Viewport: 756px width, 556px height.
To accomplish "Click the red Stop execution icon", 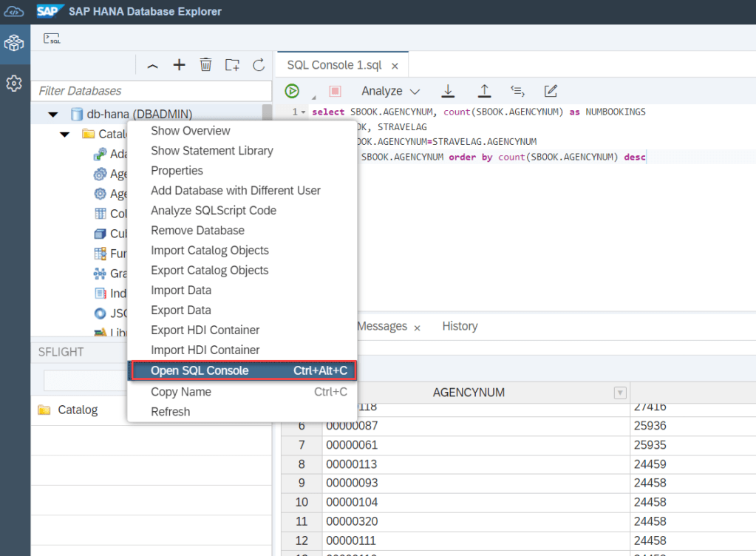I will click(335, 91).
